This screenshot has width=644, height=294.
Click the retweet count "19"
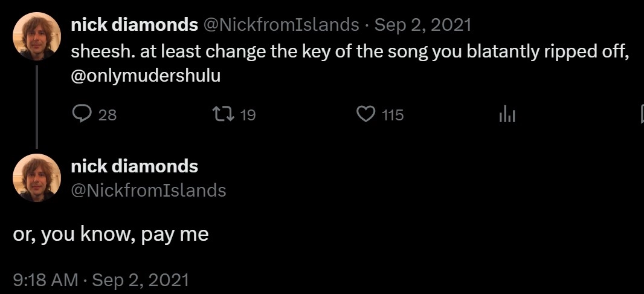(x=248, y=114)
